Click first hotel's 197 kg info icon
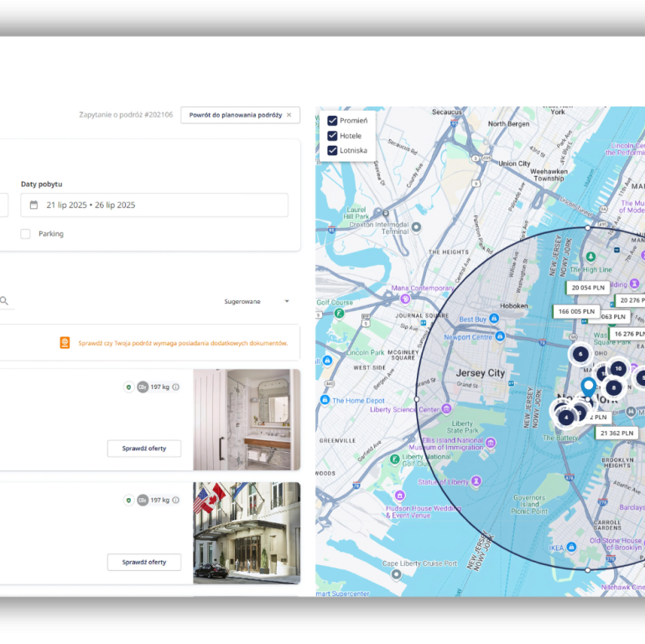Screen dimensions: 645x644 [175, 387]
